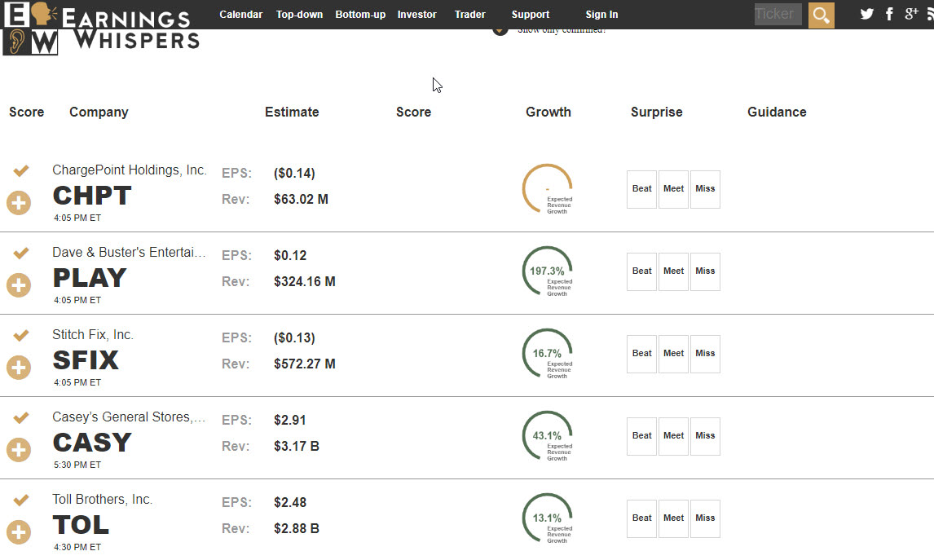Vote Miss for CHPT
This screenshot has height=560, width=934.
point(705,189)
